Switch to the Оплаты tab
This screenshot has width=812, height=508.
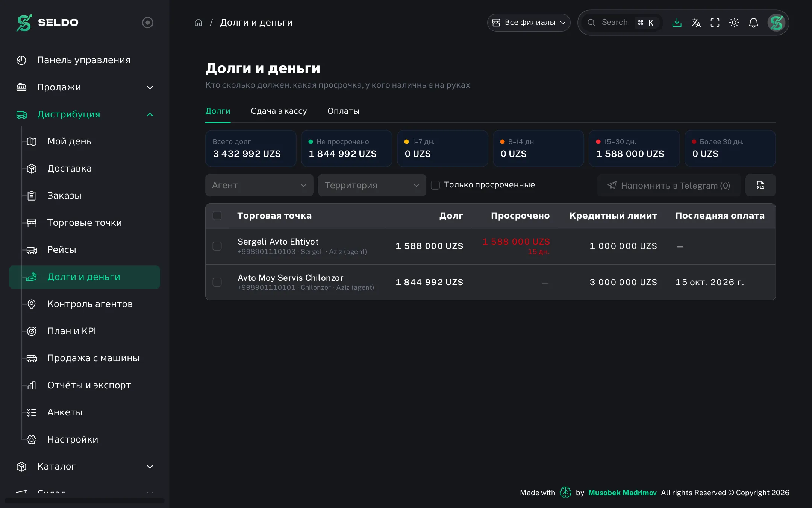[343, 111]
